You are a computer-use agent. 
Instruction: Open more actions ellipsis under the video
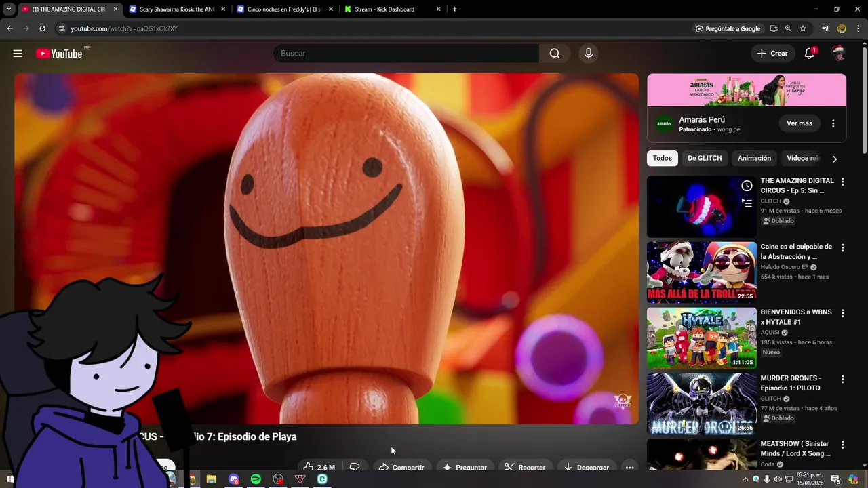tap(629, 467)
